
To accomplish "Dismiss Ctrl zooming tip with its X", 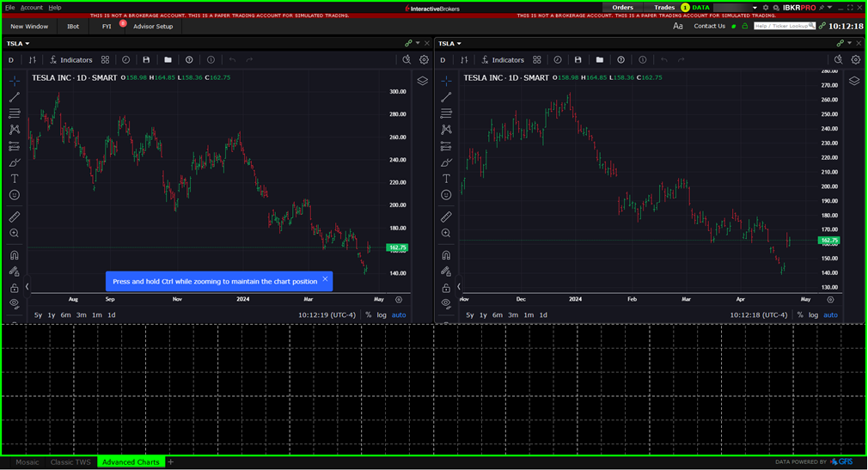I will pos(325,279).
